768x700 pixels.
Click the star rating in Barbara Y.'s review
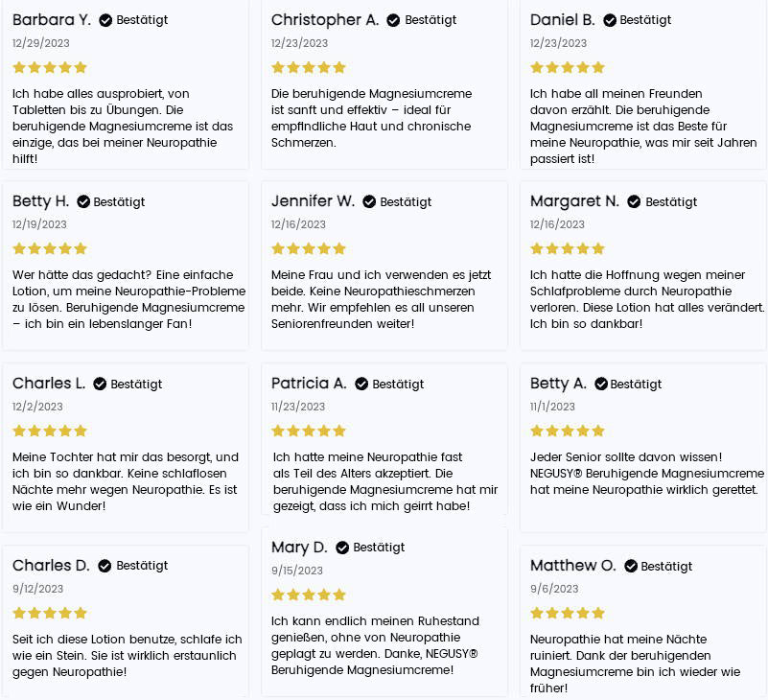(x=50, y=68)
